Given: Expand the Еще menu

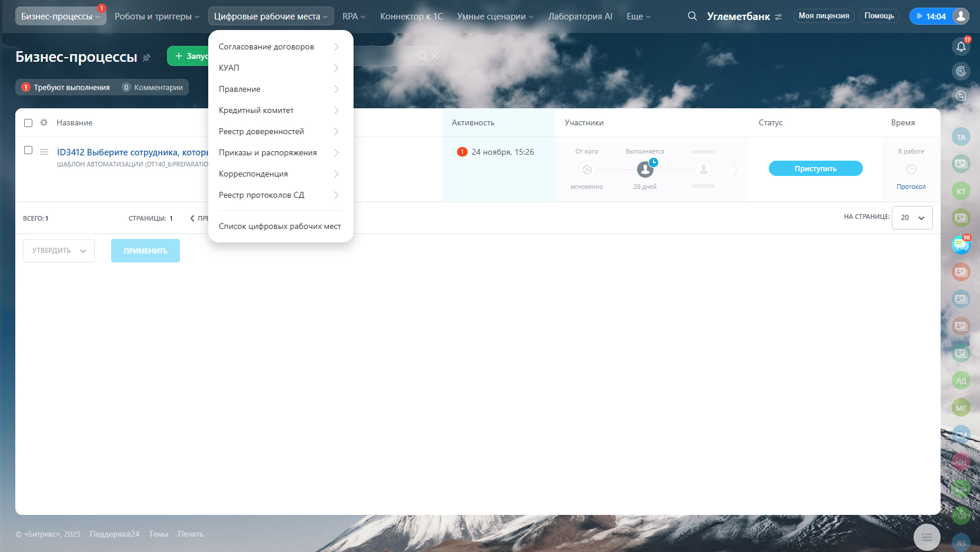Looking at the screenshot, I should click(638, 16).
